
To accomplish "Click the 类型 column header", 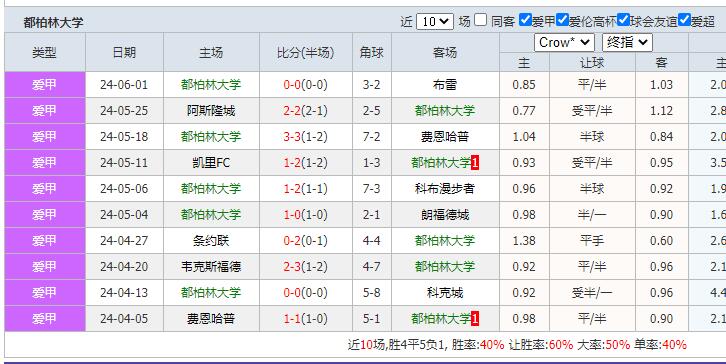I will [44, 52].
